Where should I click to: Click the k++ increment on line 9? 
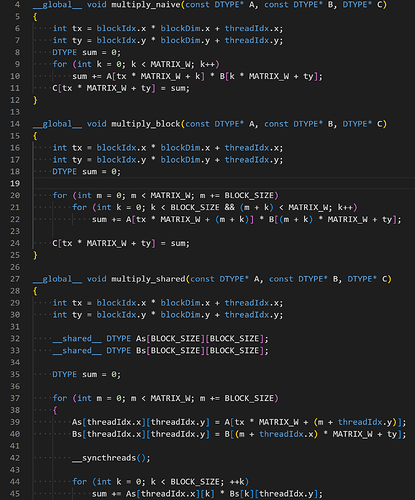207,64
